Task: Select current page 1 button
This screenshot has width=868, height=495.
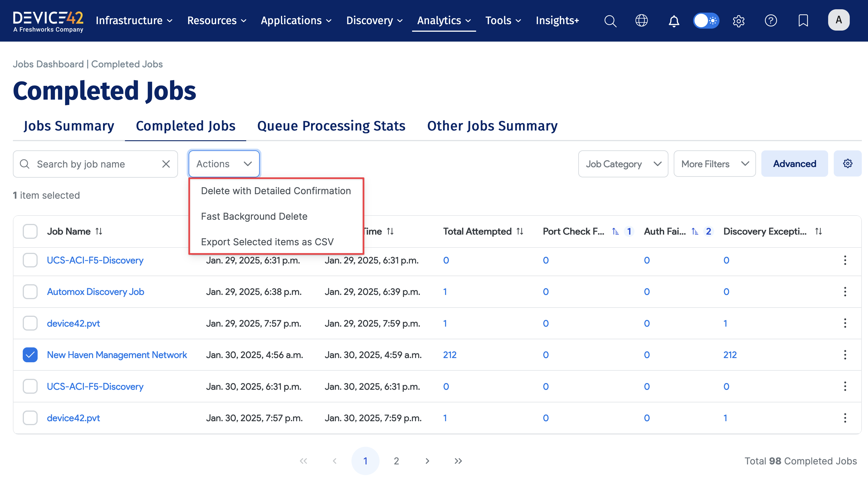Action: coord(365,461)
